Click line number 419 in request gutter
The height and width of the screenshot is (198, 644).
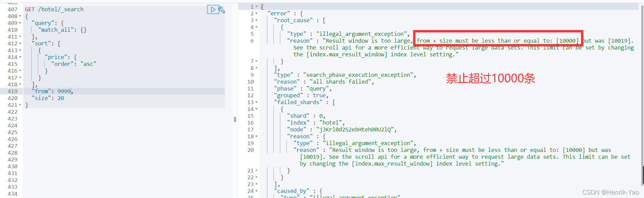(x=13, y=91)
